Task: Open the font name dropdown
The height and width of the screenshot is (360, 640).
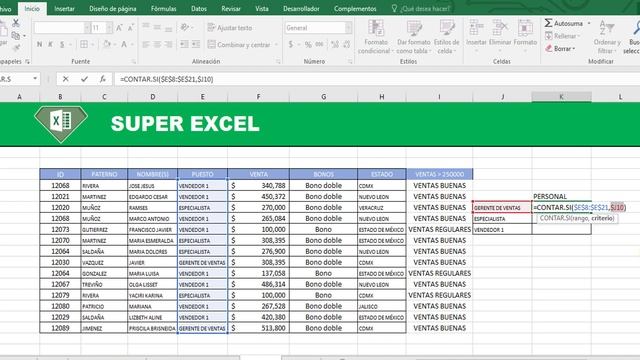Action: (87, 28)
